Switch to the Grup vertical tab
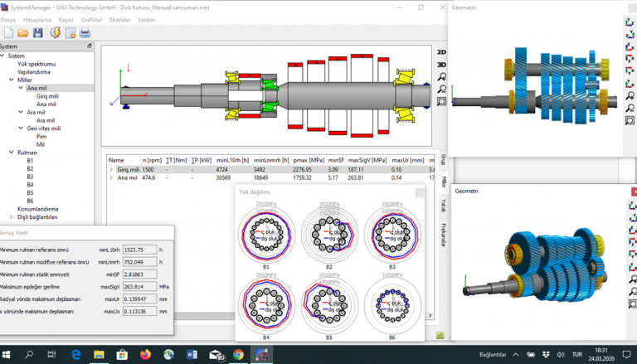 (444, 160)
